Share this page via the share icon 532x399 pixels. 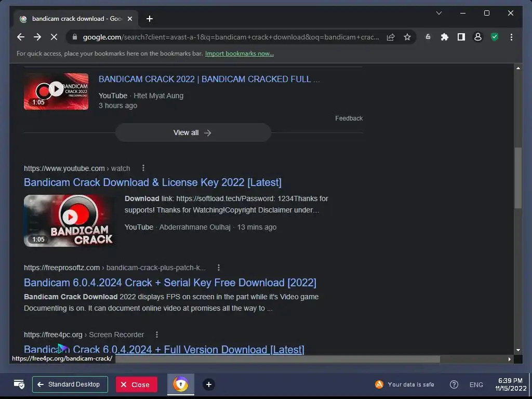tap(391, 37)
